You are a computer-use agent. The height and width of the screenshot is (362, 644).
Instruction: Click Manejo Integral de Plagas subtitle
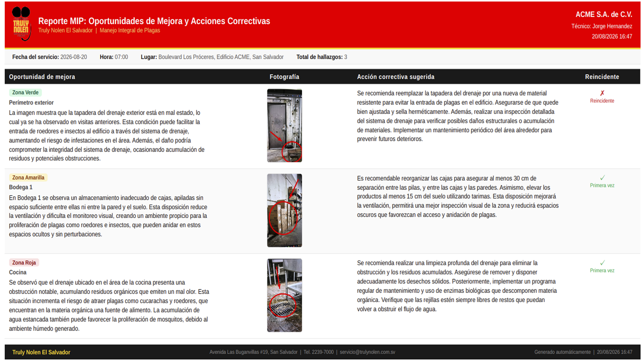point(130,31)
